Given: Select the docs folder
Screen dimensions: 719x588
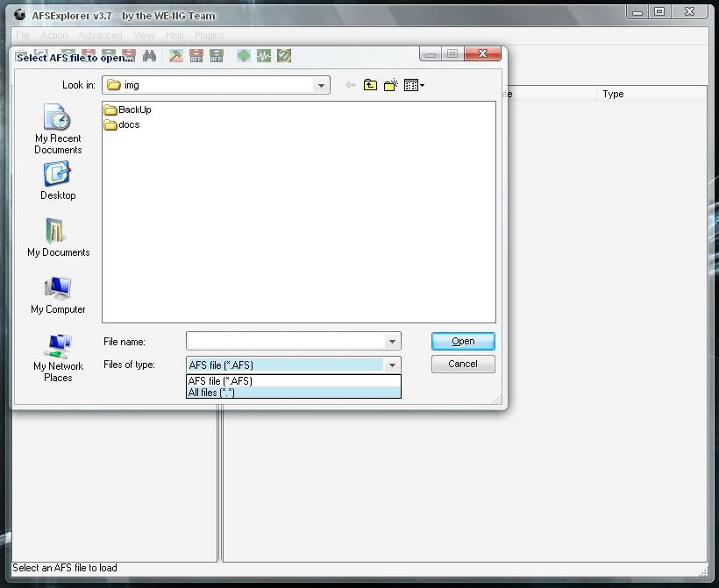Looking at the screenshot, I should click(x=122, y=124).
